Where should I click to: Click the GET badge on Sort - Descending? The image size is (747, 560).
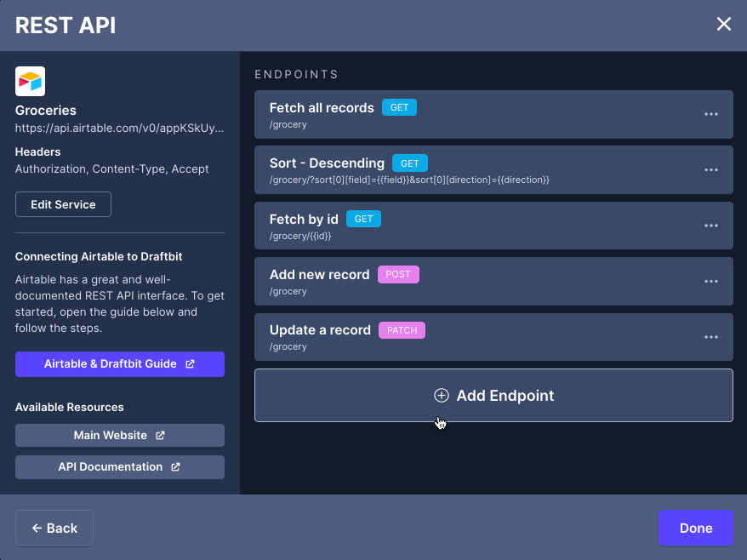[x=410, y=163]
